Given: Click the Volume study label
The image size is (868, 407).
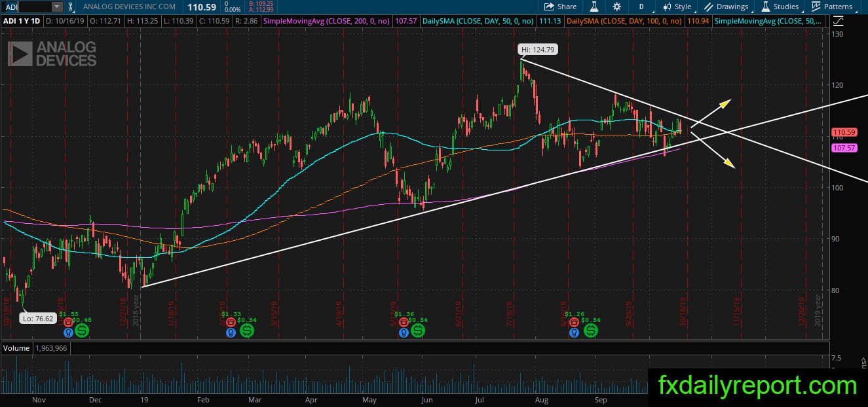Looking at the screenshot, I should [x=16, y=348].
